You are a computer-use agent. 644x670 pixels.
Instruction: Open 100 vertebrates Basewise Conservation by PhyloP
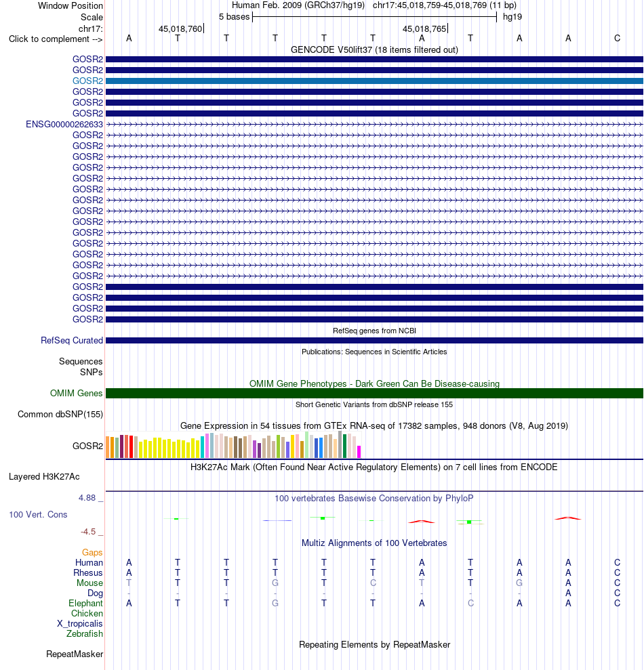click(x=374, y=498)
